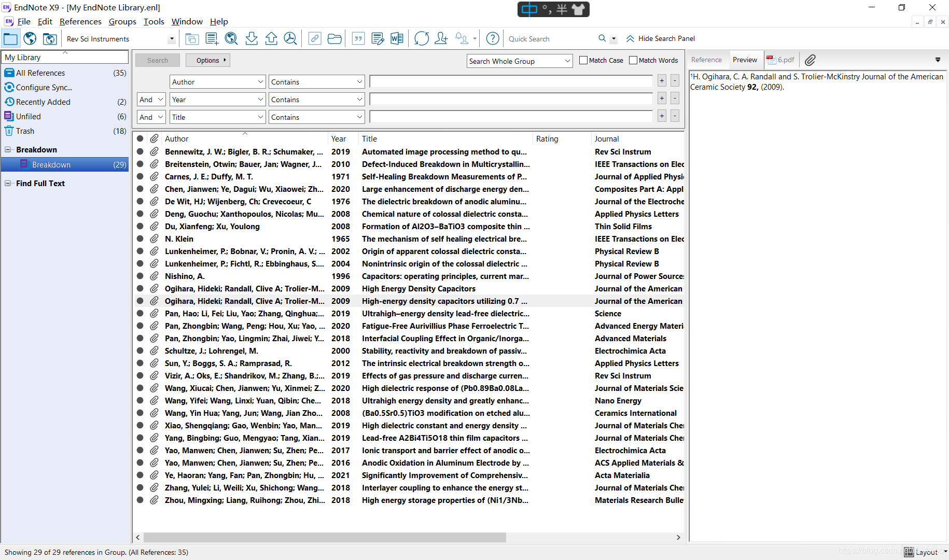Click the right arrow of horizontal scrollbar
The image size is (949, 560).
point(678,537)
